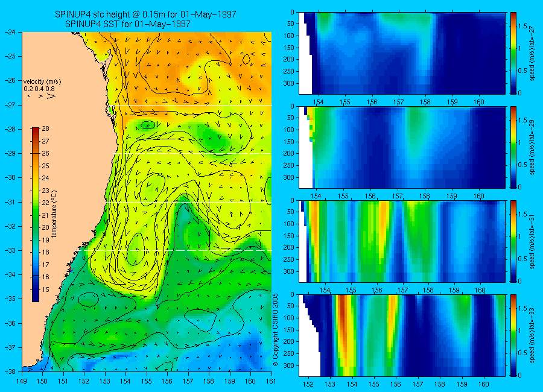The width and height of the screenshot is (543, 392).
Task: Click the speed color bar for lat=-29
Action: coord(513,147)
